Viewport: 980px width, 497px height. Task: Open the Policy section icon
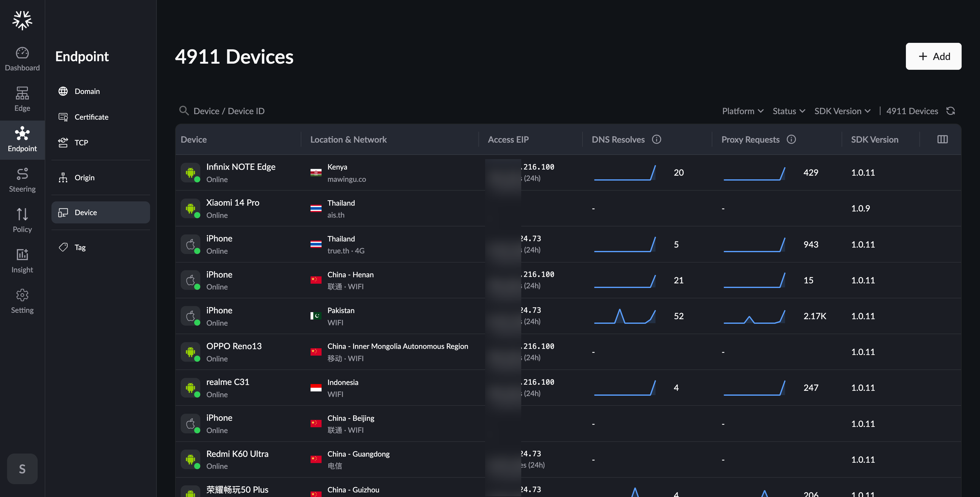coord(22,215)
